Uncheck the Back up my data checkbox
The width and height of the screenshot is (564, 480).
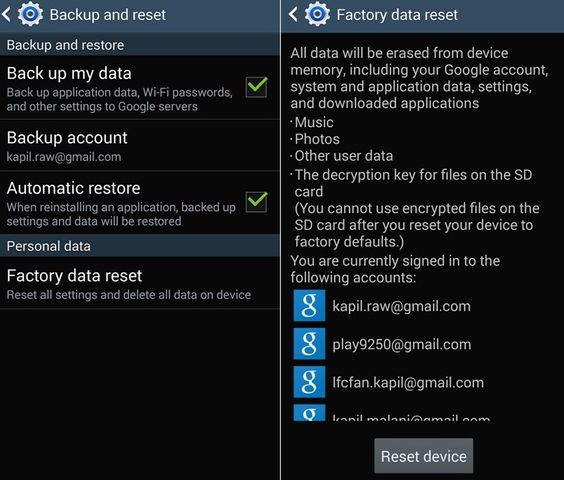pos(256,87)
